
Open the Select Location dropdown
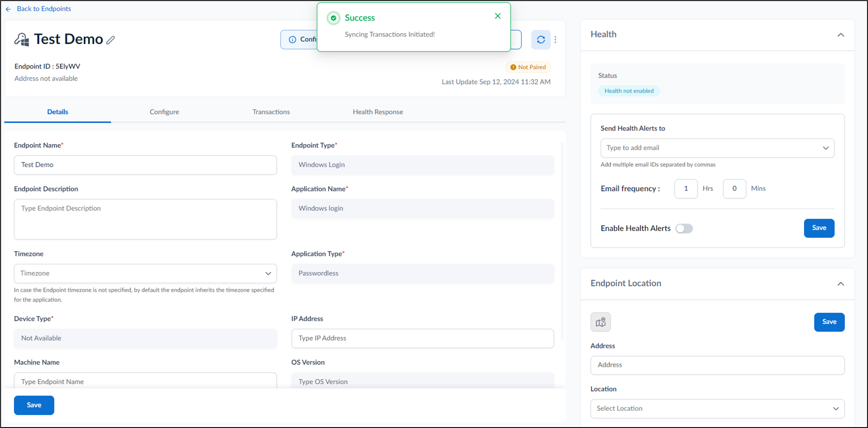[717, 409]
